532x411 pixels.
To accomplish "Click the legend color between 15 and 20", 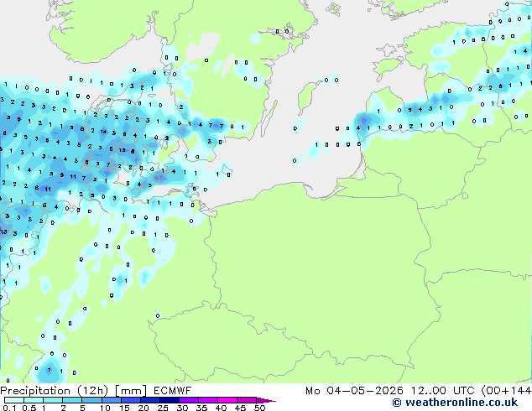I will (131, 400).
